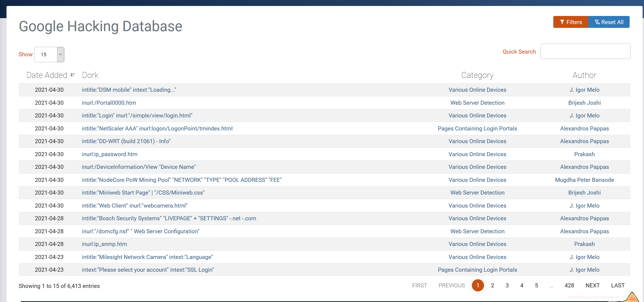Click the NEXT pagination link
Viewport: 644px width, 302px height.
click(x=592, y=285)
